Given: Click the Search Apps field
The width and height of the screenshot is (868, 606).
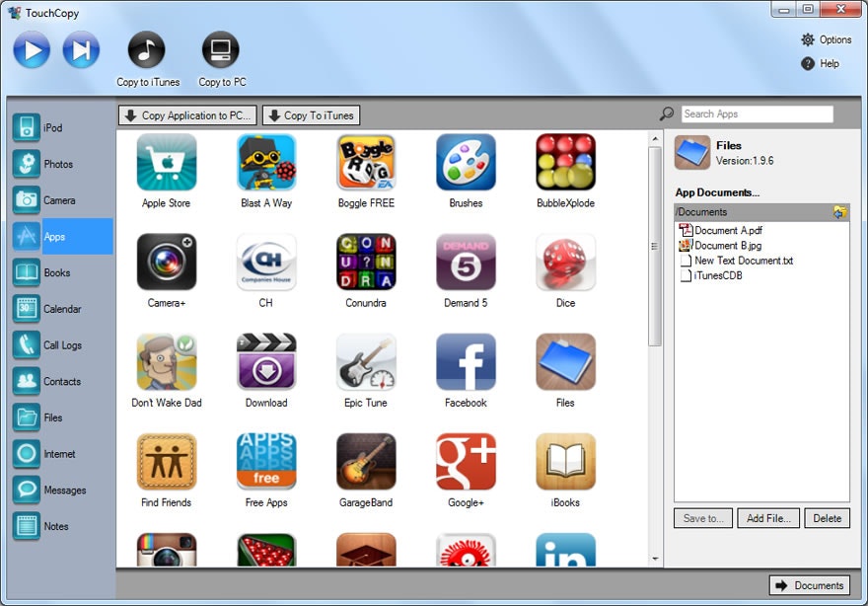Looking at the screenshot, I should pyautogui.click(x=758, y=114).
